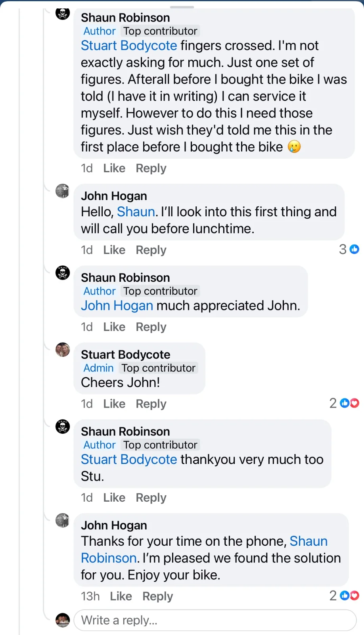The width and height of the screenshot is (364, 635).
Task: Click the 'Shaun' mention in John's reply
Action: (136, 212)
